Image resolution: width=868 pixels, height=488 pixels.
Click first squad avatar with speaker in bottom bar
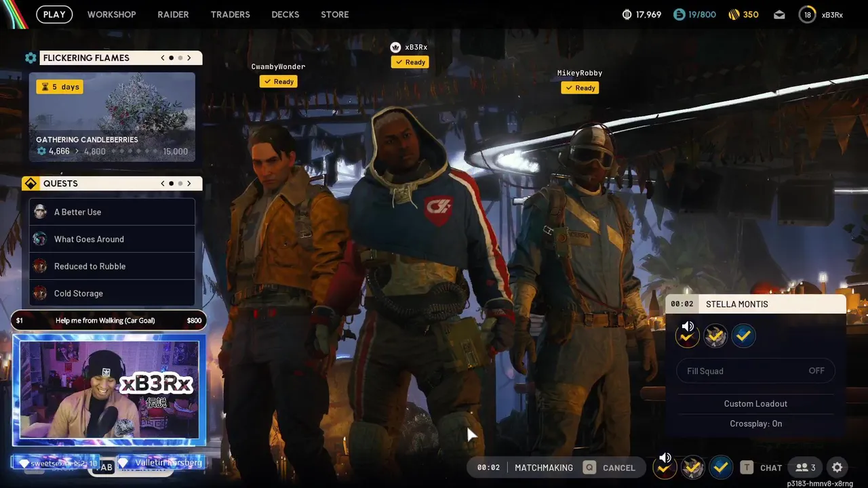tap(664, 466)
